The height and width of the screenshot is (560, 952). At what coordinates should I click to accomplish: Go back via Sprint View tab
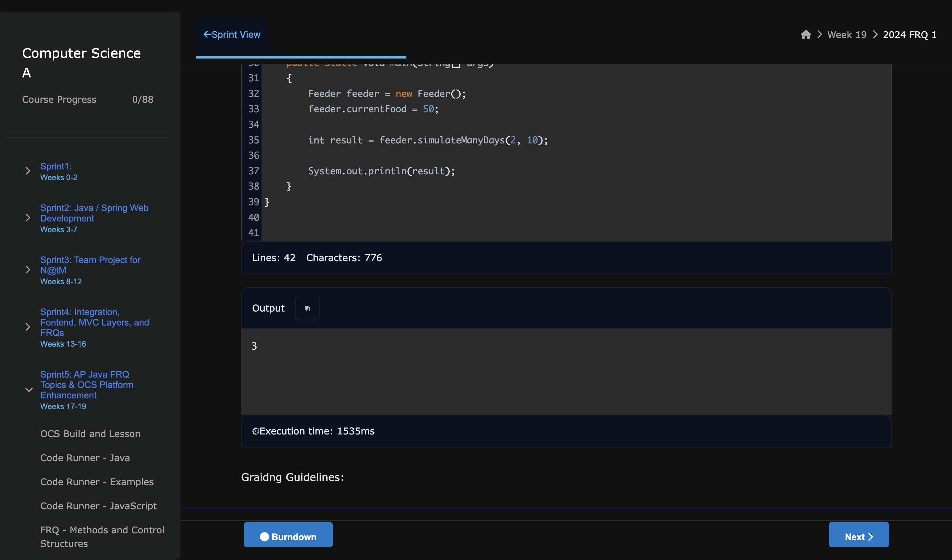coord(232,35)
